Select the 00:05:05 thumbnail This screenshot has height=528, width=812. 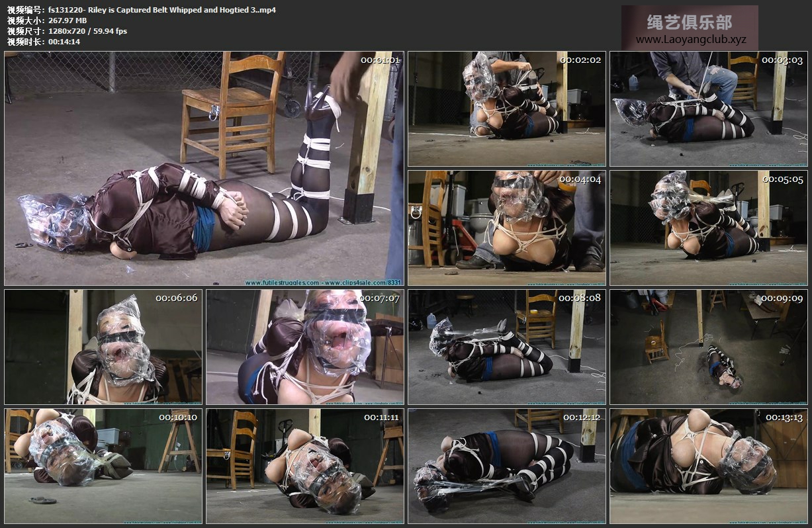(x=708, y=228)
